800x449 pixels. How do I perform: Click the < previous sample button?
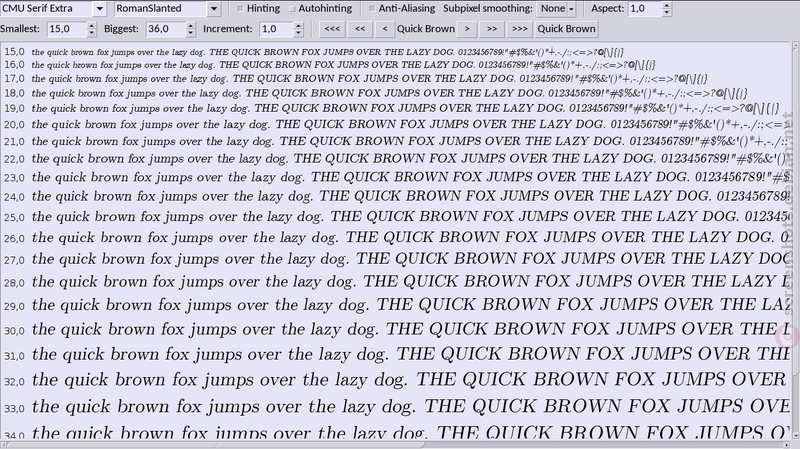[385, 29]
